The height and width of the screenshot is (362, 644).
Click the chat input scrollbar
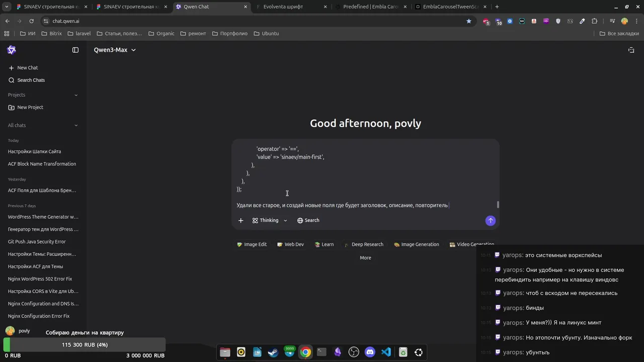[x=498, y=205]
